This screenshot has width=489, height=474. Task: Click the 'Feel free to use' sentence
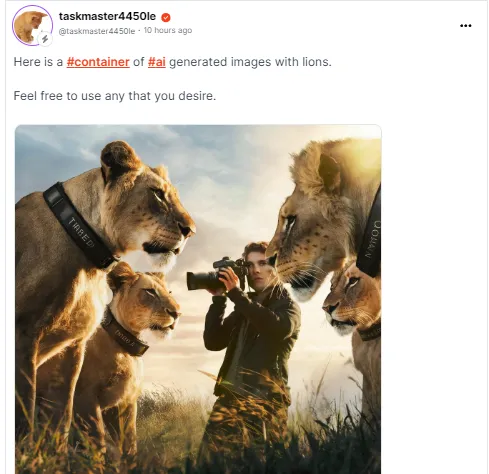115,96
